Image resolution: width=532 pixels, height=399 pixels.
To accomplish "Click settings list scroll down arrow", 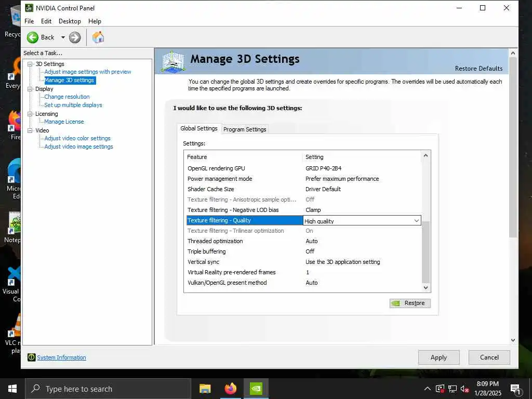I will 426,288.
